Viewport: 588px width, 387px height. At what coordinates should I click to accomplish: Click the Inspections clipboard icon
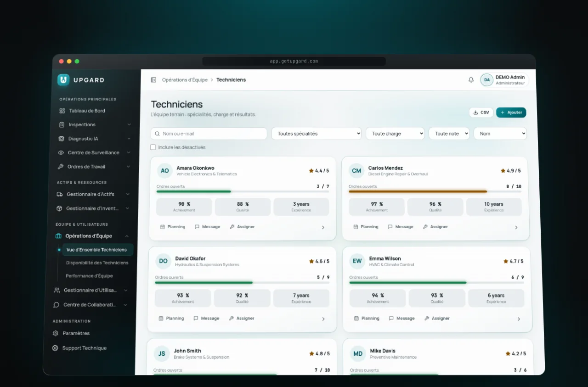click(x=62, y=125)
